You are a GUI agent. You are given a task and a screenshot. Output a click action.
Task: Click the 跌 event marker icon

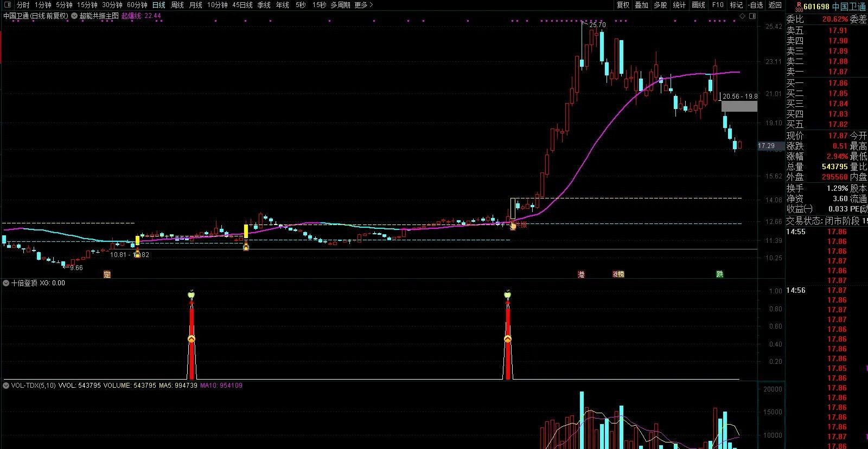point(720,274)
